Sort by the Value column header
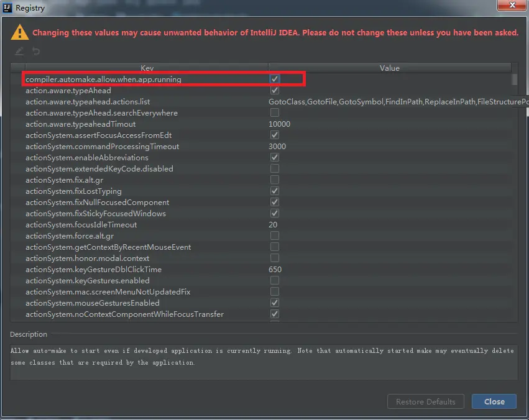The height and width of the screenshot is (420, 529). tap(390, 68)
